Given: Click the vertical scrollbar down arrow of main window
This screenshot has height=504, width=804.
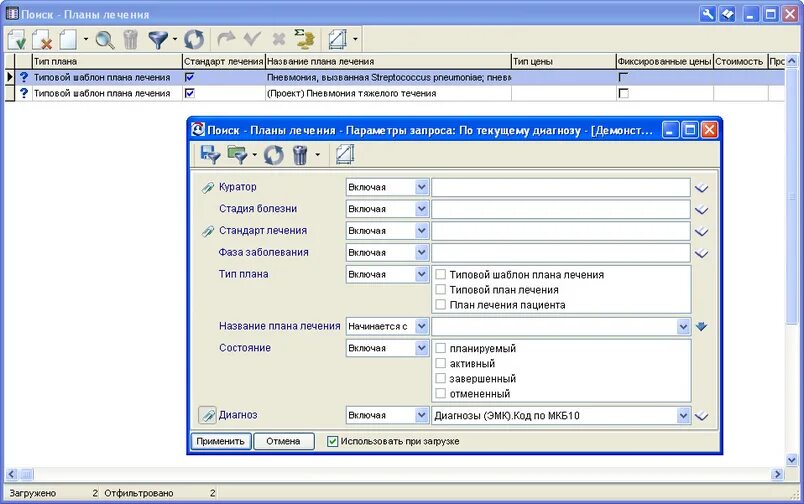Looking at the screenshot, I should (x=791, y=460).
